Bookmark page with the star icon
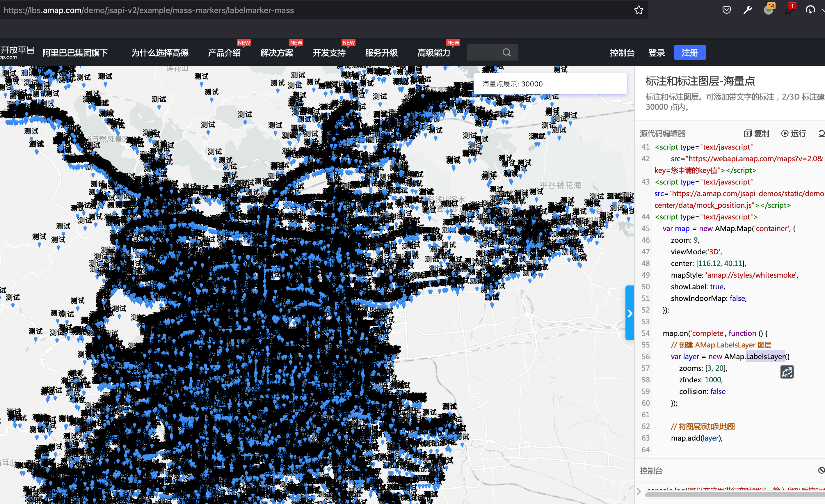The width and height of the screenshot is (825, 504). 639,10
